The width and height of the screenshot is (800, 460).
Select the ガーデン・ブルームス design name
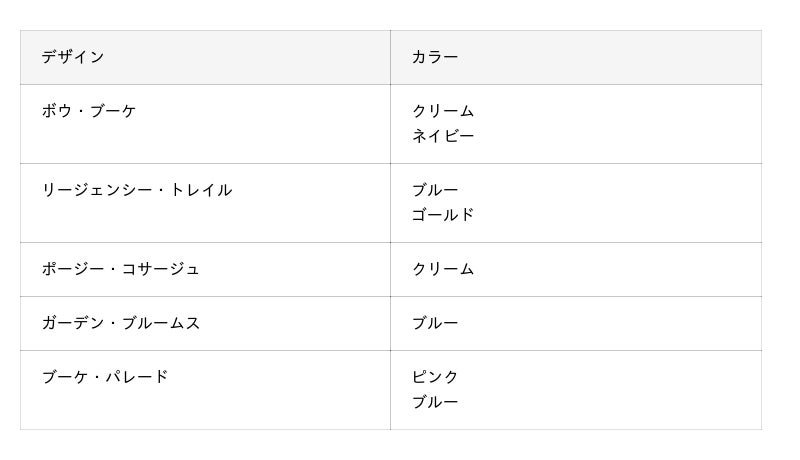(121, 323)
